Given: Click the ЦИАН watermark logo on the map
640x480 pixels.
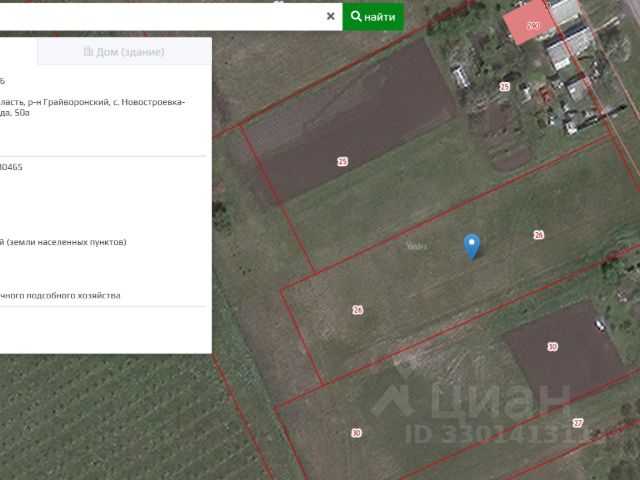Looking at the screenshot, I should pyautogui.click(x=471, y=401).
